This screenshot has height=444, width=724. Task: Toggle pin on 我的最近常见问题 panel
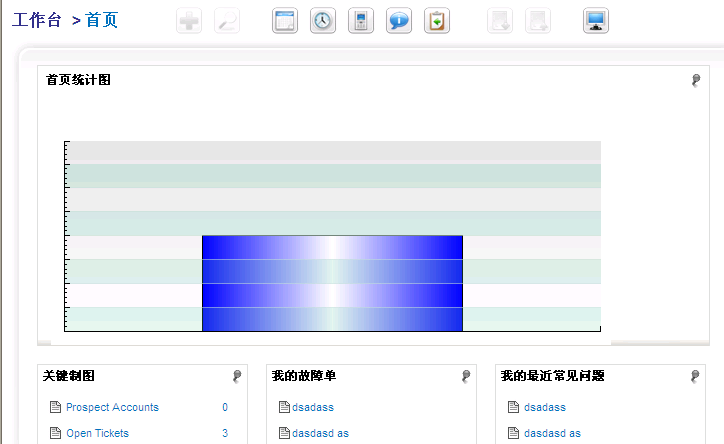696,376
